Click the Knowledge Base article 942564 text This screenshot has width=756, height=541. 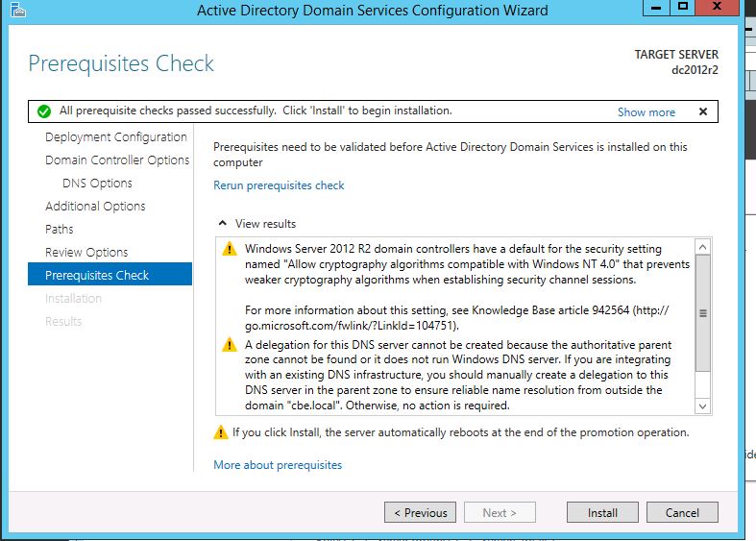(x=550, y=310)
